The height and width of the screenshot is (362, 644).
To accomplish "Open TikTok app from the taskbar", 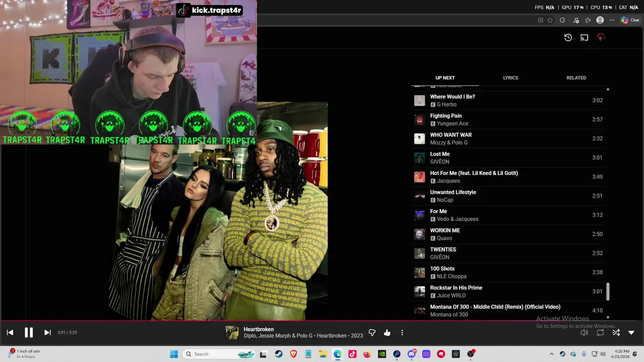I will tap(352, 354).
